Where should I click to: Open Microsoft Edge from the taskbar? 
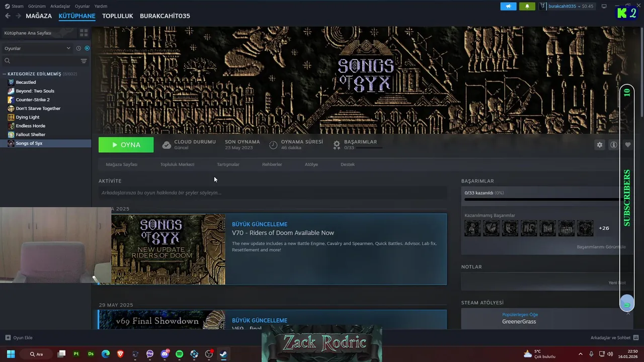[106, 354]
